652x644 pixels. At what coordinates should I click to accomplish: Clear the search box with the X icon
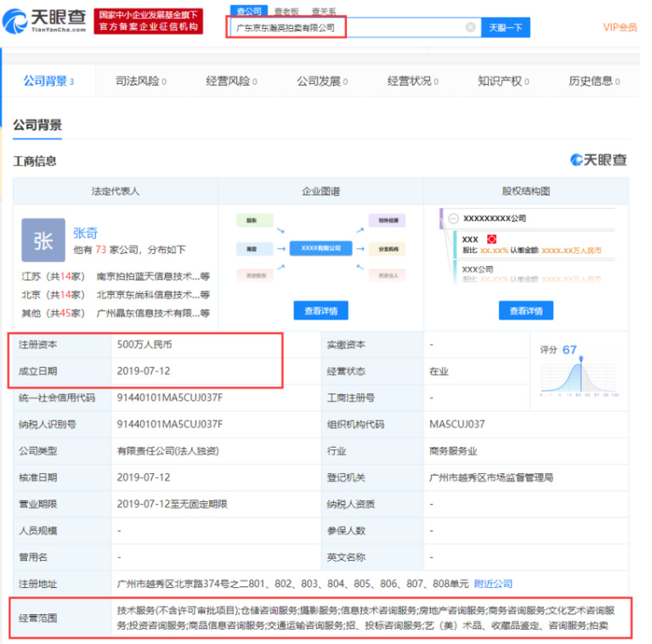(x=470, y=27)
